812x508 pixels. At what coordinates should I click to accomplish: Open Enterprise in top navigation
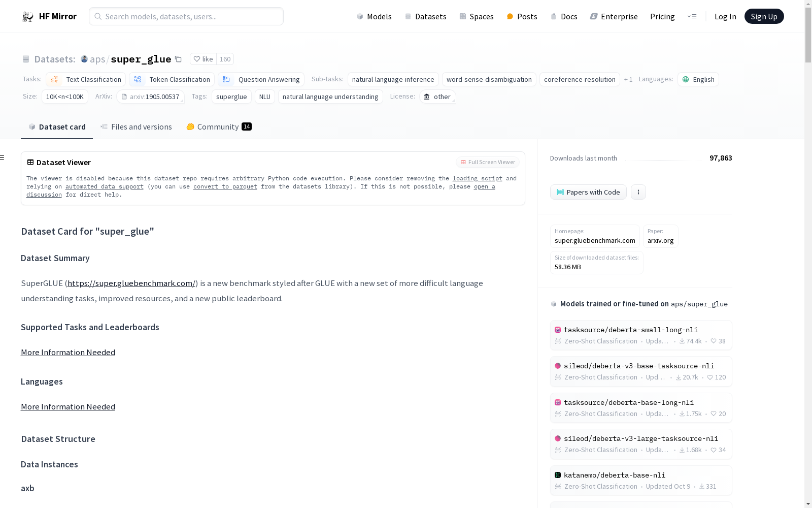point(614,16)
